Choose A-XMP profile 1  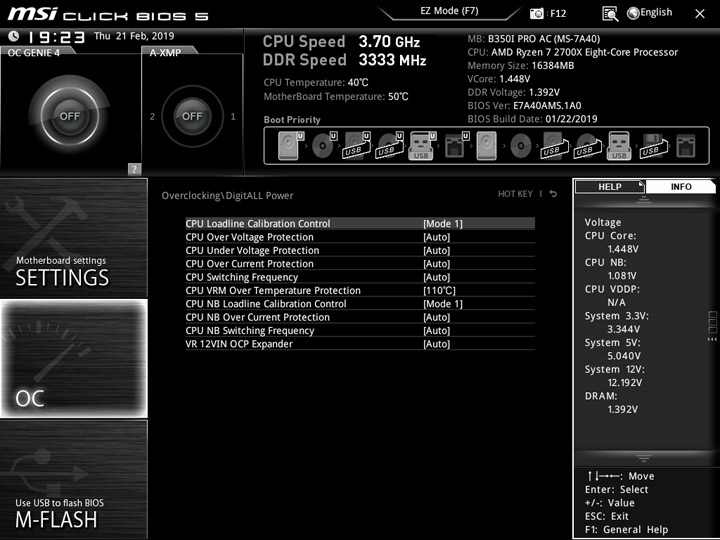click(233, 117)
